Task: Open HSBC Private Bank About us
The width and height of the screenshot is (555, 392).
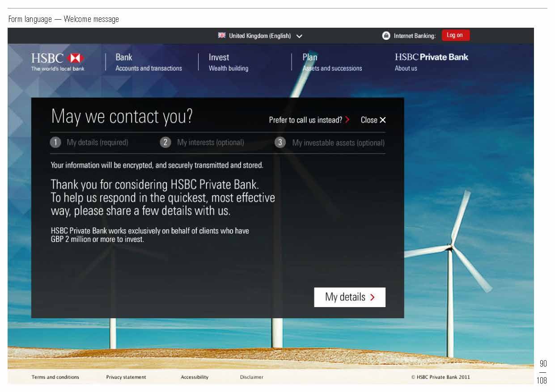Action: point(431,62)
